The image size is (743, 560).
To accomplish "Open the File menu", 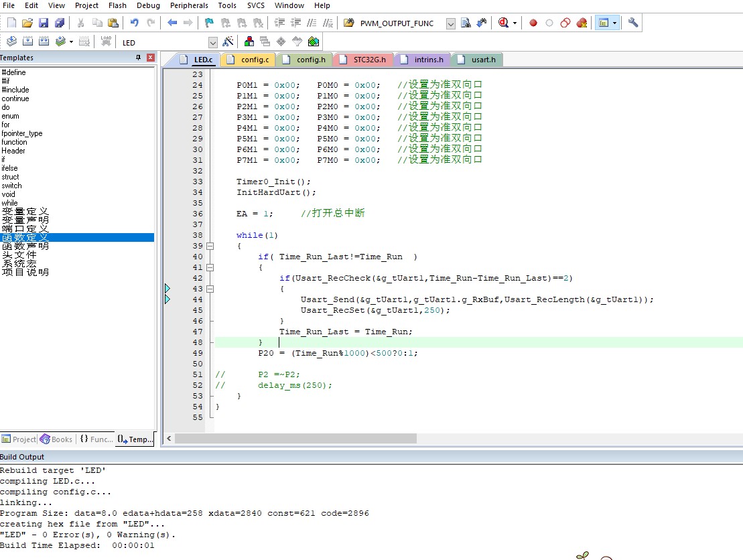I will coord(9,5).
